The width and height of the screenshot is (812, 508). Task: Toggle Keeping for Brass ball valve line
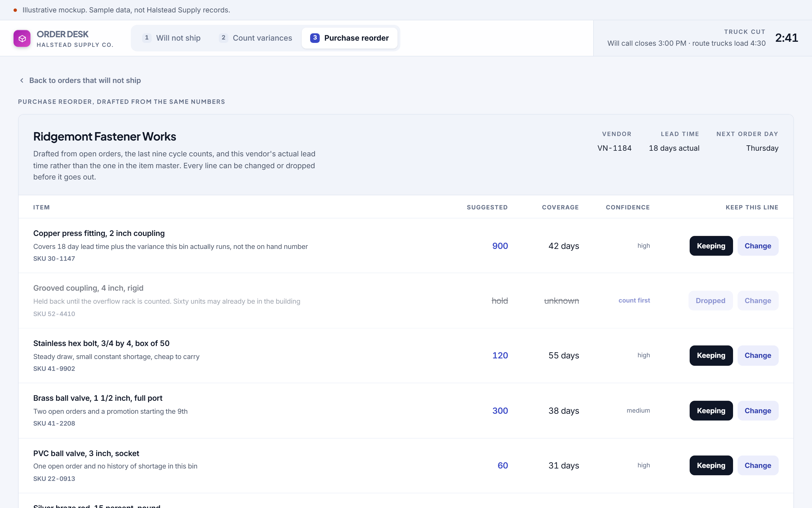711,411
